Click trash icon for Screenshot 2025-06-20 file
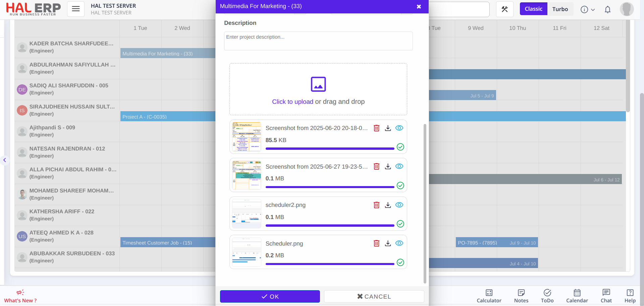Screen dimensions: 644x306 point(376,128)
